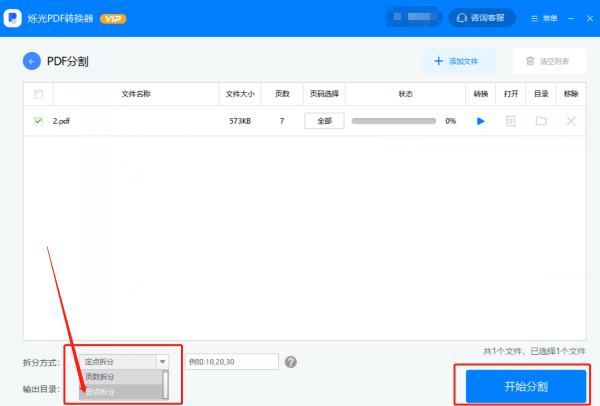Viewport: 600px width, 406px height.
Task: Click the 573KB file size cell
Action: [x=240, y=121]
